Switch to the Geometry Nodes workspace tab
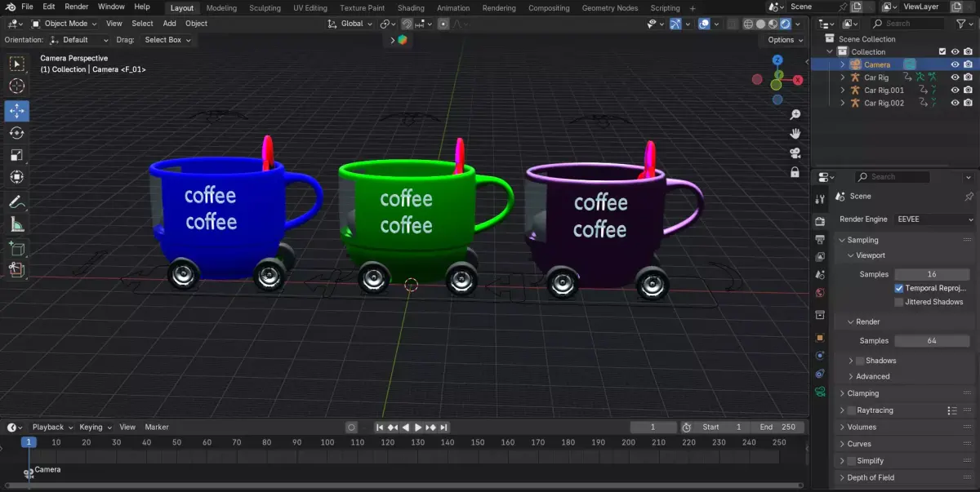The width and height of the screenshot is (980, 492). 610,8
